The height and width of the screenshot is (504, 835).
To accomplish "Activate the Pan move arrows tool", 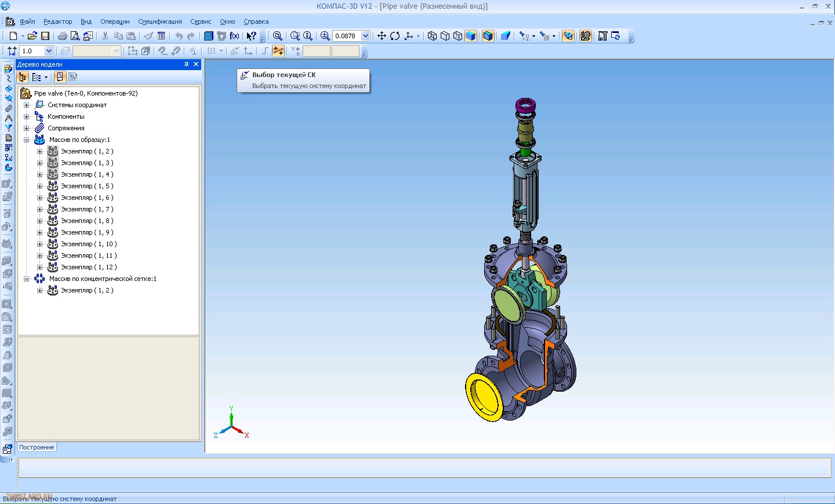I will 382,36.
